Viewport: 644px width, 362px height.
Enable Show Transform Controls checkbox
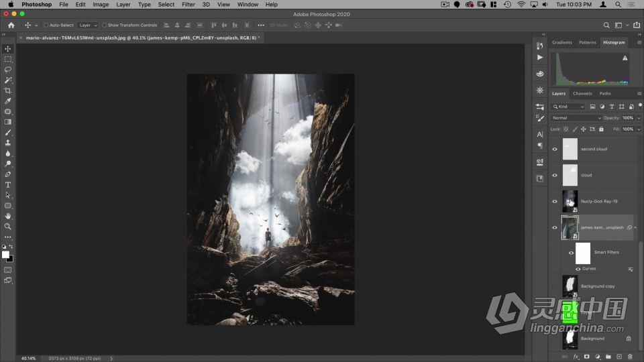[x=105, y=25]
